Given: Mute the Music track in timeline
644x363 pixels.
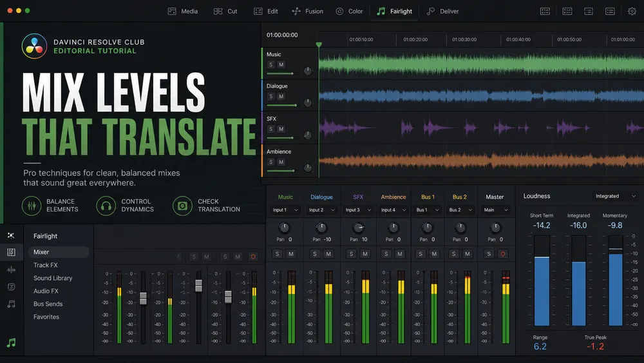Looking at the screenshot, I should [x=281, y=64].
